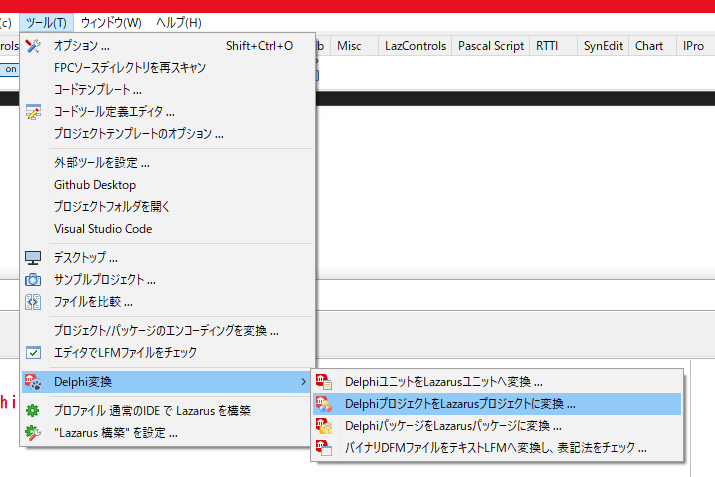
Task: Click the Delphi package conversion icon
Action: (324, 425)
